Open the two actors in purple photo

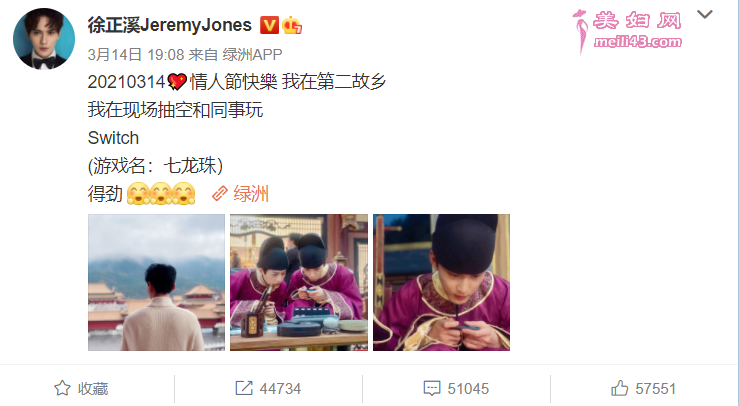click(299, 282)
